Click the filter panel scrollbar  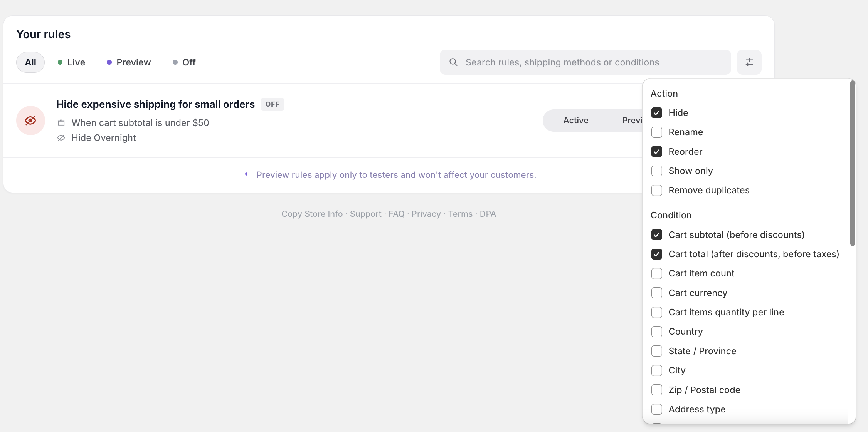click(x=852, y=163)
